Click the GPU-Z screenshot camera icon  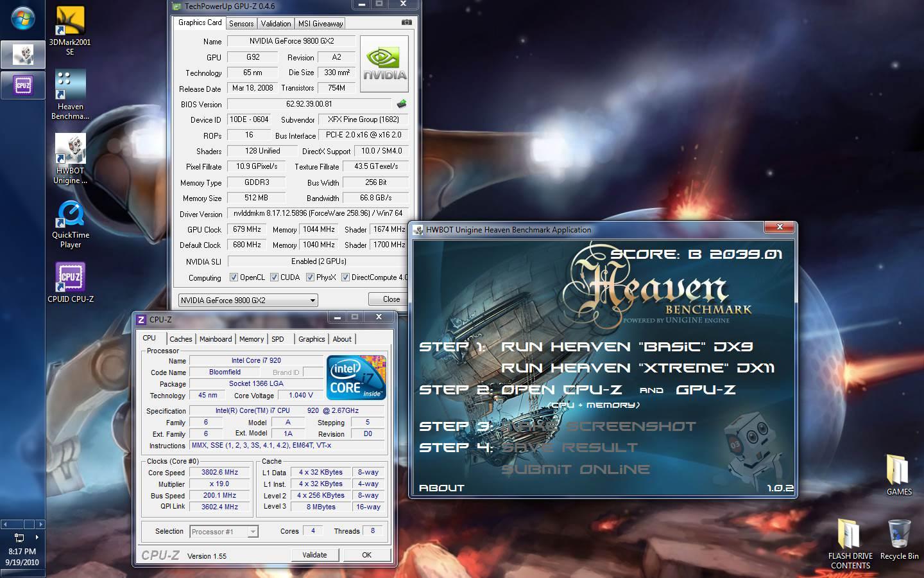click(406, 22)
